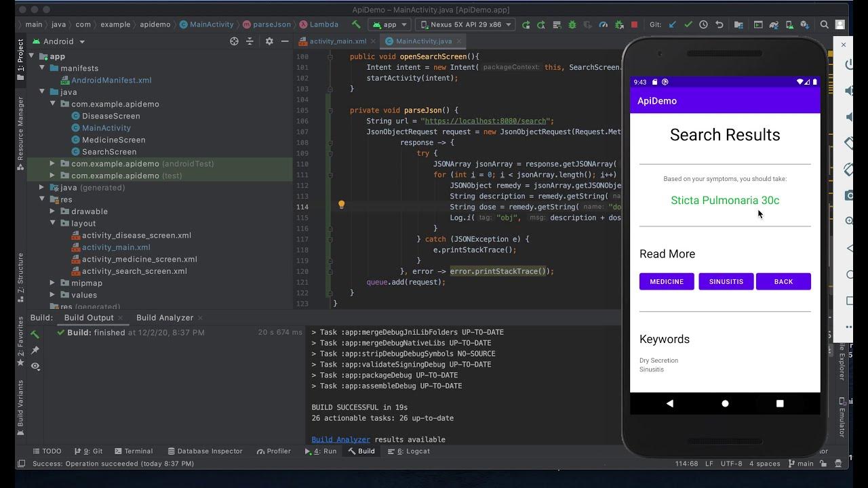Hide the Project panel with minus icon
The height and width of the screenshot is (488, 868).
coord(285,41)
